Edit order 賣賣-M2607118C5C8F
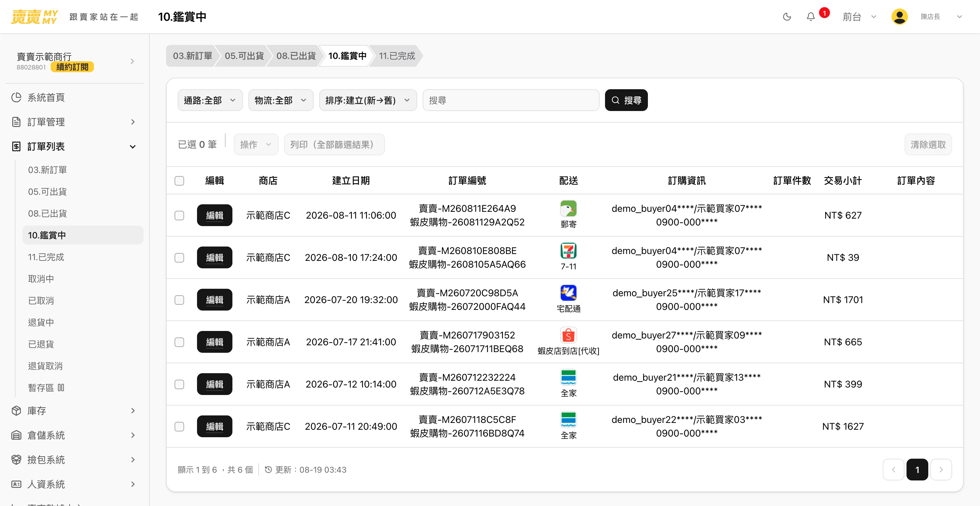 click(x=215, y=427)
